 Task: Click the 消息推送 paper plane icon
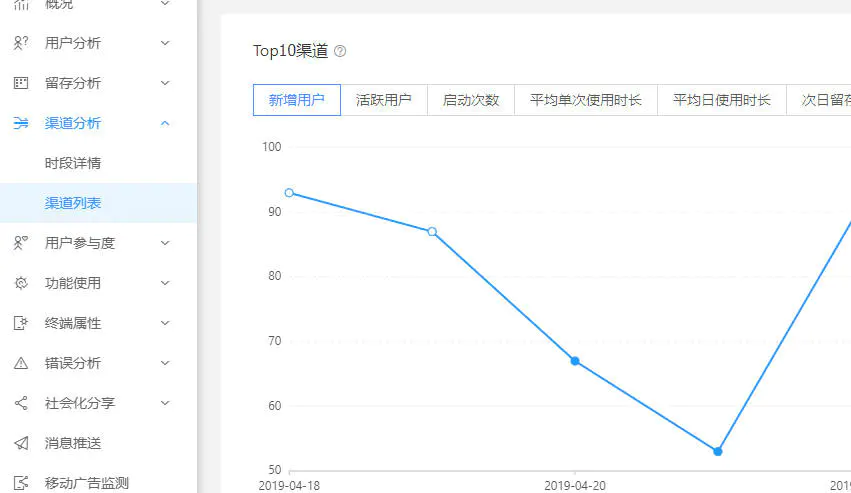click(x=21, y=443)
